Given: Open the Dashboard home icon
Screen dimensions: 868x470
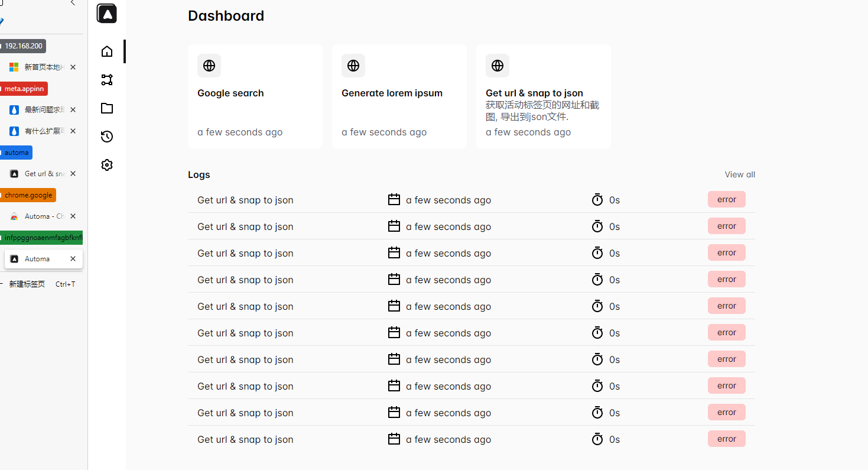Looking at the screenshot, I should 107,51.
